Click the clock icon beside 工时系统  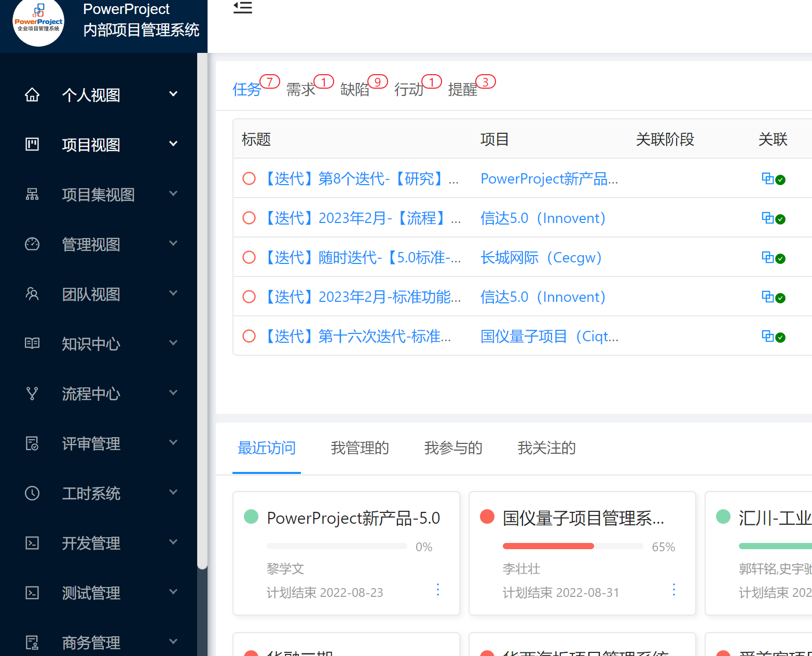(32, 493)
